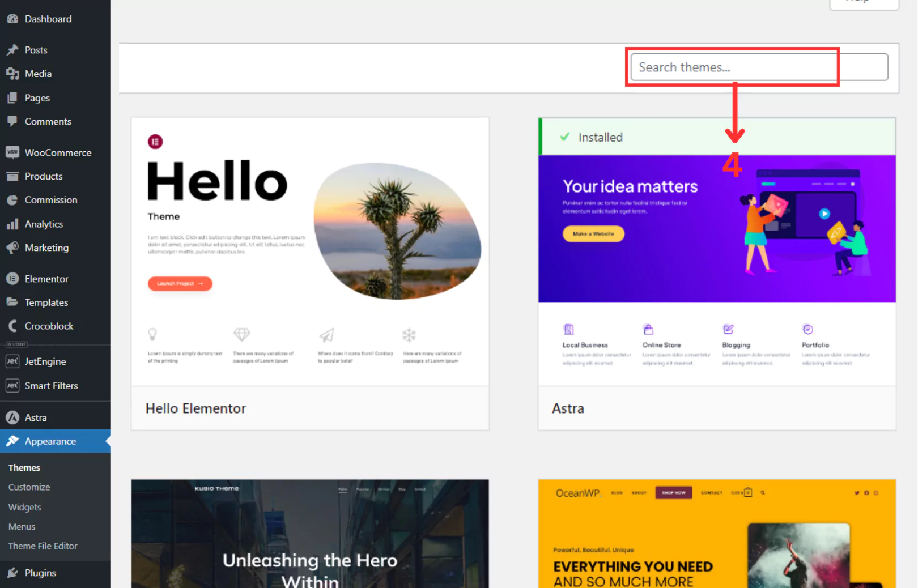The width and height of the screenshot is (918, 588).
Task: Open the Menus submenu link
Action: (x=22, y=527)
